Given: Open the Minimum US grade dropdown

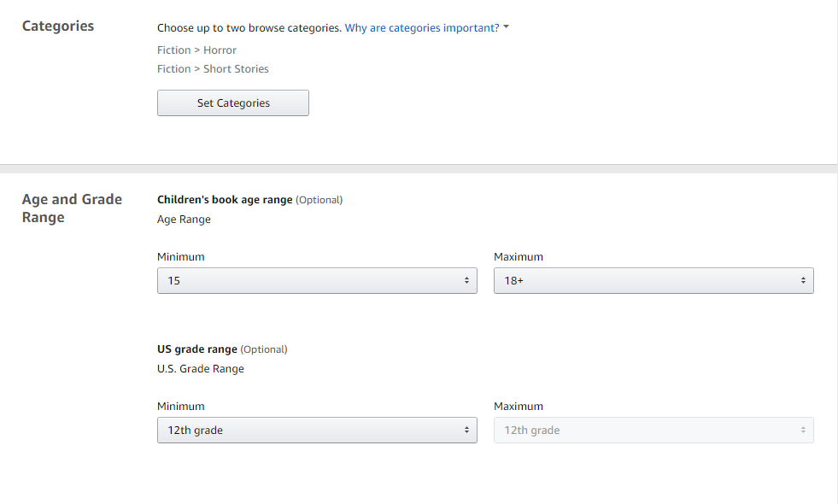Looking at the screenshot, I should [317, 431].
